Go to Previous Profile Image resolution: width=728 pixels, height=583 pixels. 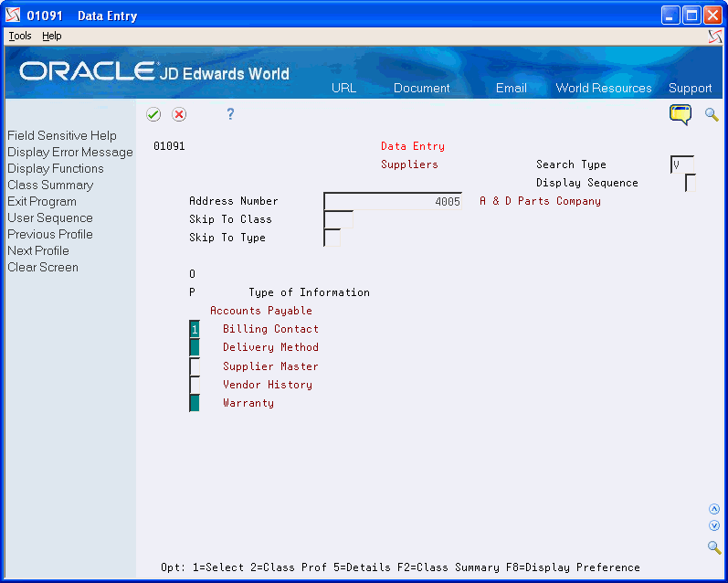49,234
